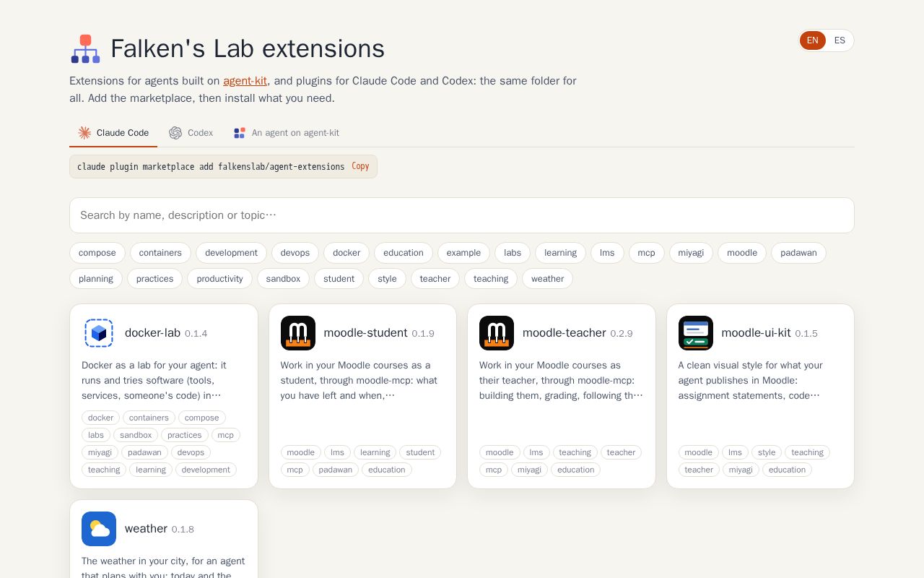This screenshot has height=578, width=924.
Task: Click the Falken's Lab org-chart logo icon
Action: (85, 48)
